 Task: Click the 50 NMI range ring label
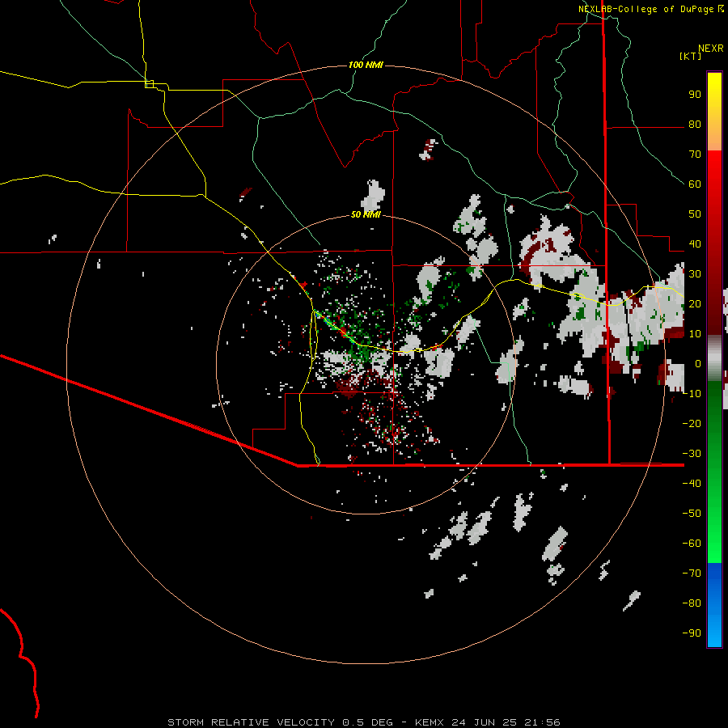tap(366, 214)
